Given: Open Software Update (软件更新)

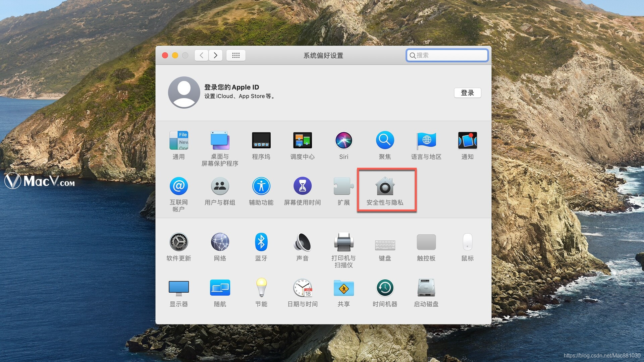Looking at the screenshot, I should point(178,242).
